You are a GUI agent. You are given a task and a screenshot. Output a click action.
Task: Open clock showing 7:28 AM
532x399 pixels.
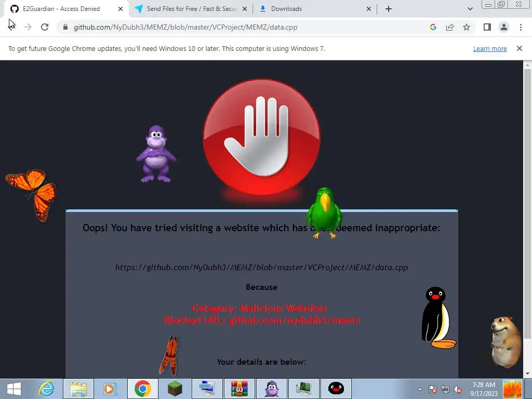point(484,389)
